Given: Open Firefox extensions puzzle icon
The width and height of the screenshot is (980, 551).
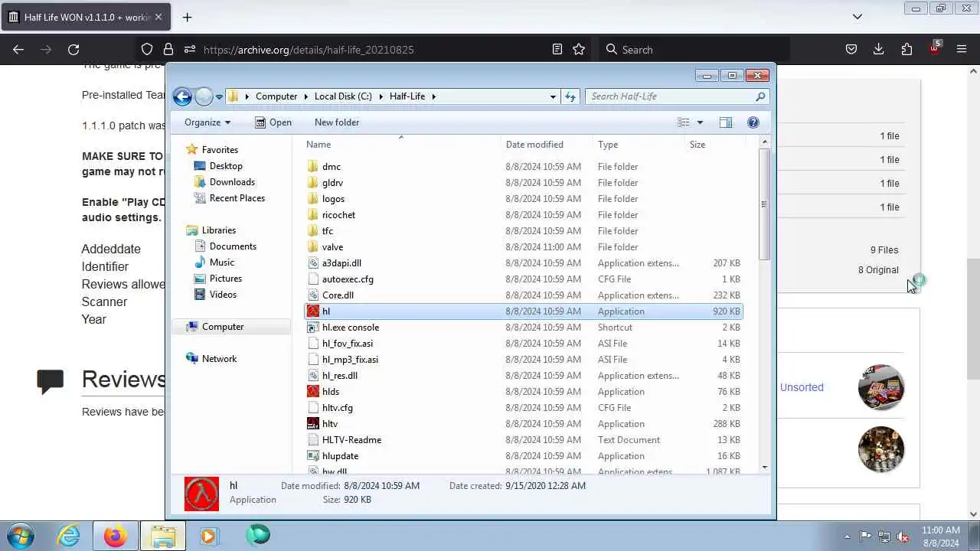Looking at the screenshot, I should (906, 49).
